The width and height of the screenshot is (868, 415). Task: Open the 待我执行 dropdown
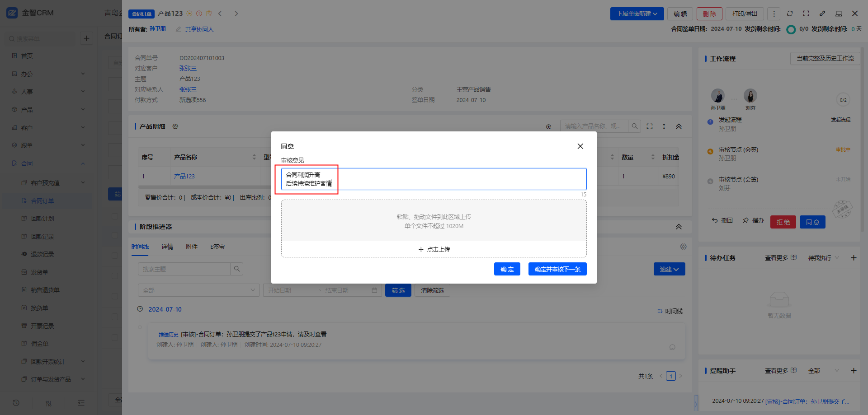[824, 258]
